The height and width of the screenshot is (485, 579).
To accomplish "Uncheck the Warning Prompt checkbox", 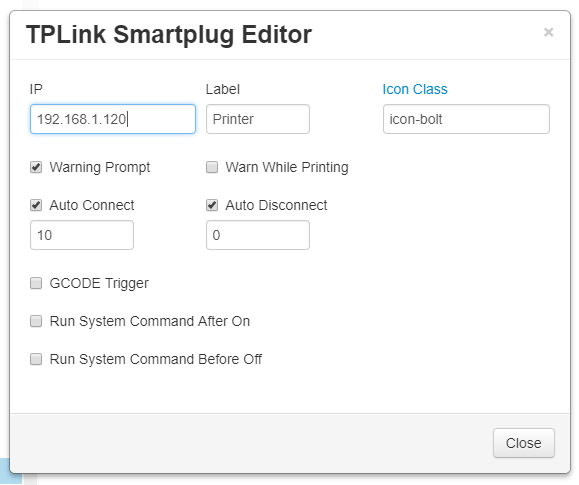I will [36, 167].
